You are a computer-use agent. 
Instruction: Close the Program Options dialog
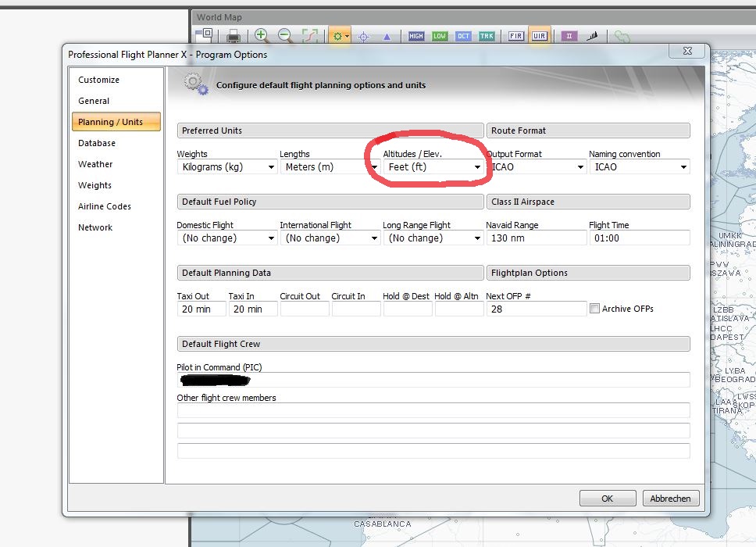point(687,51)
